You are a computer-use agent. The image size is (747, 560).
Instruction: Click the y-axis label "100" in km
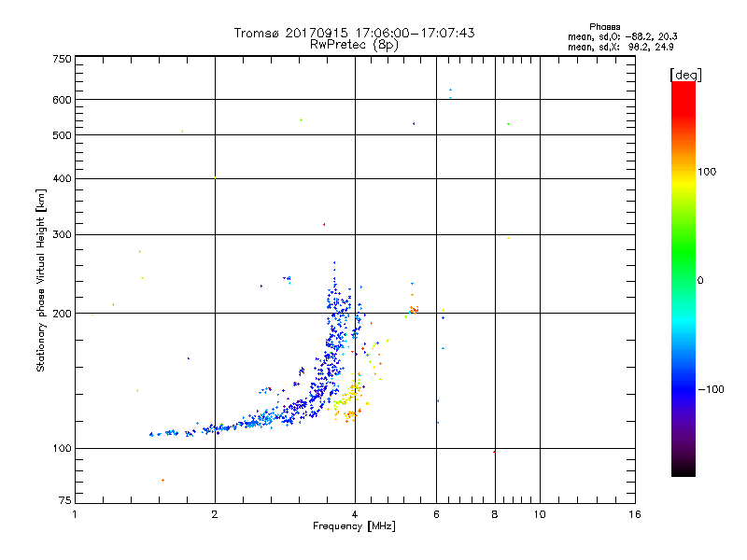pyautogui.click(x=62, y=448)
